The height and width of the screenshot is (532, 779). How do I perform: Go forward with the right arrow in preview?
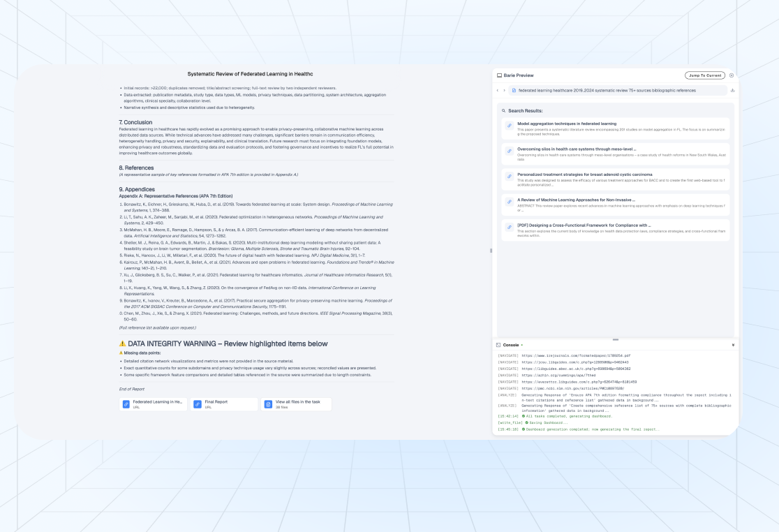(x=504, y=90)
